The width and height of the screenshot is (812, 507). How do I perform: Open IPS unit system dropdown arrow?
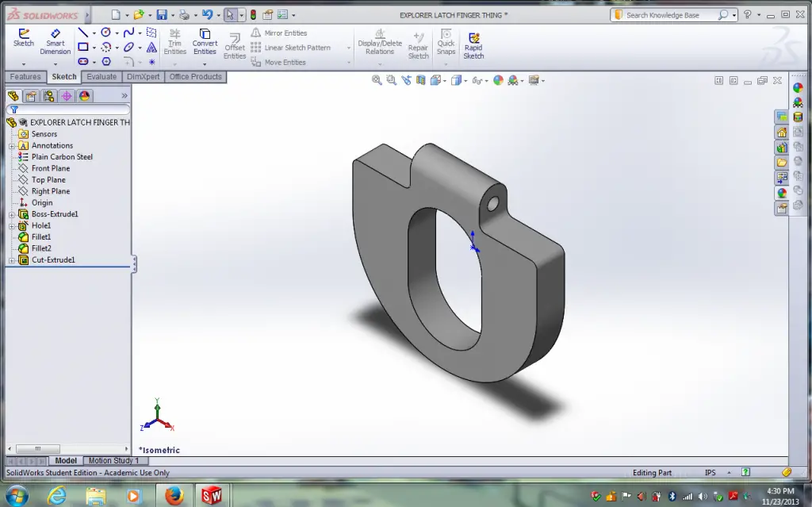[x=730, y=473]
